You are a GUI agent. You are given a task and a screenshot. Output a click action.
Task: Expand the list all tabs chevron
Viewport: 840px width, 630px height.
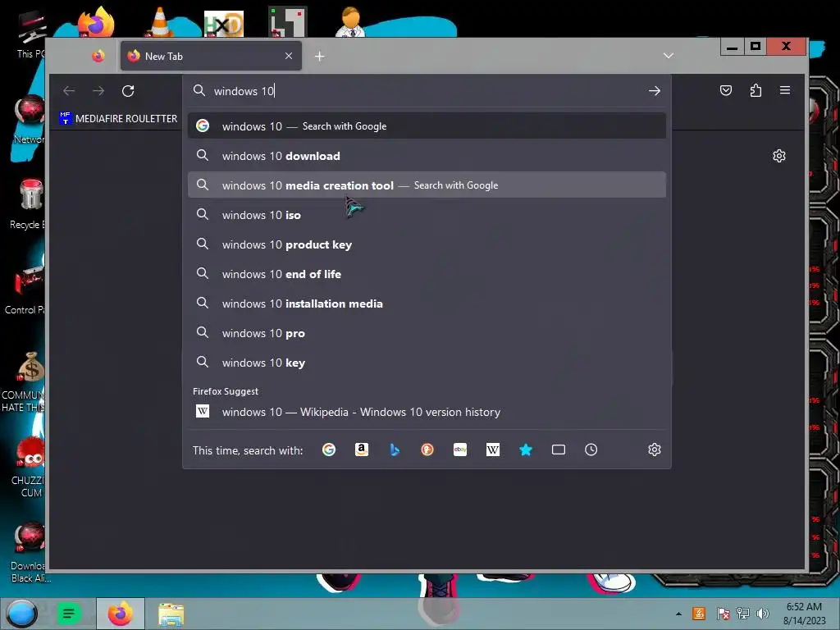click(x=668, y=56)
